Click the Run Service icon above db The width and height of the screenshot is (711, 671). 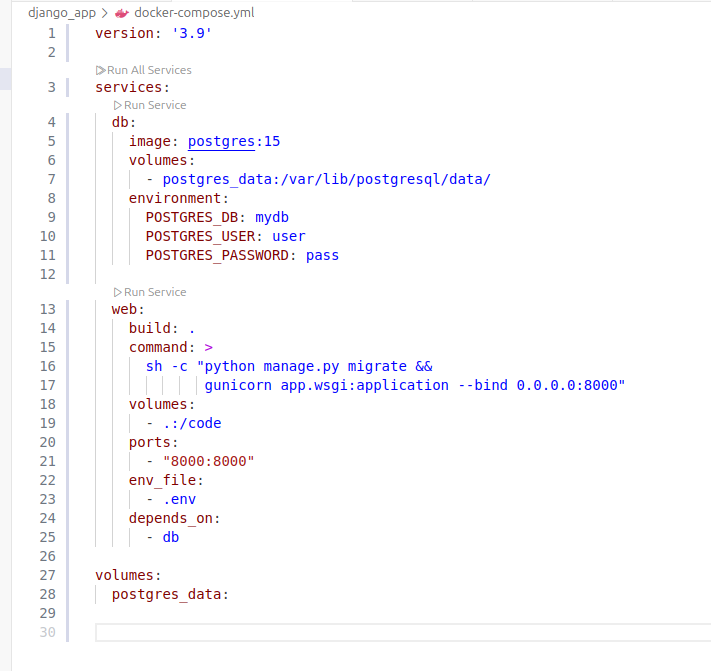tap(117, 105)
